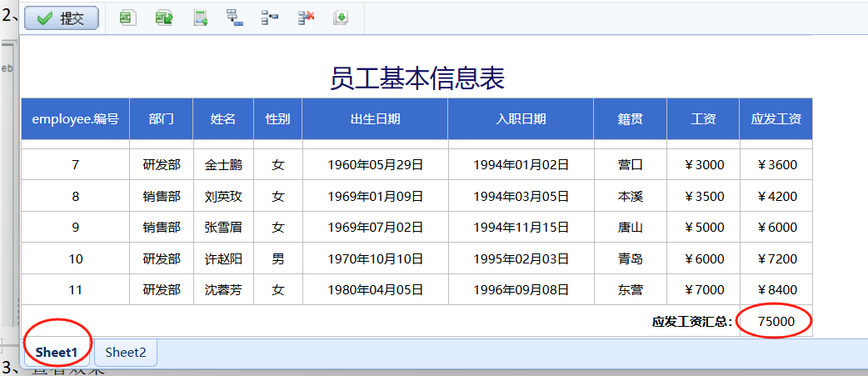Click the 出生日期 column header

coord(375,119)
